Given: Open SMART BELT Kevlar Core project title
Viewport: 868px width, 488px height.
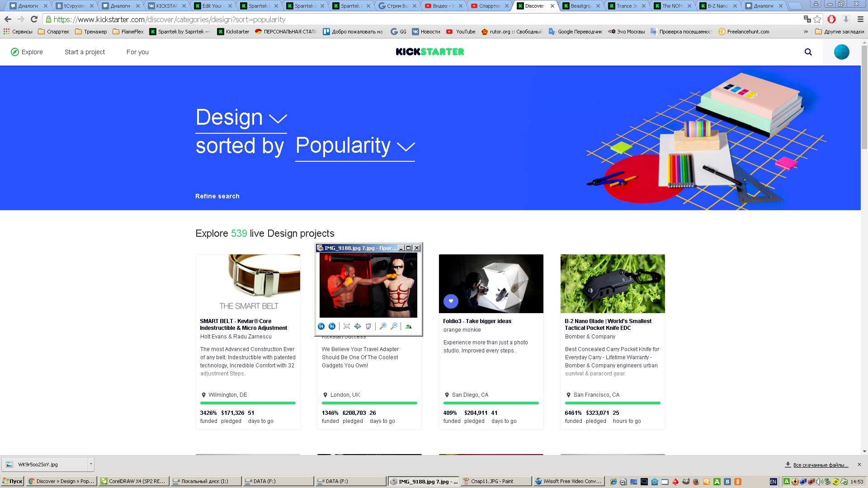Looking at the screenshot, I should [243, 324].
